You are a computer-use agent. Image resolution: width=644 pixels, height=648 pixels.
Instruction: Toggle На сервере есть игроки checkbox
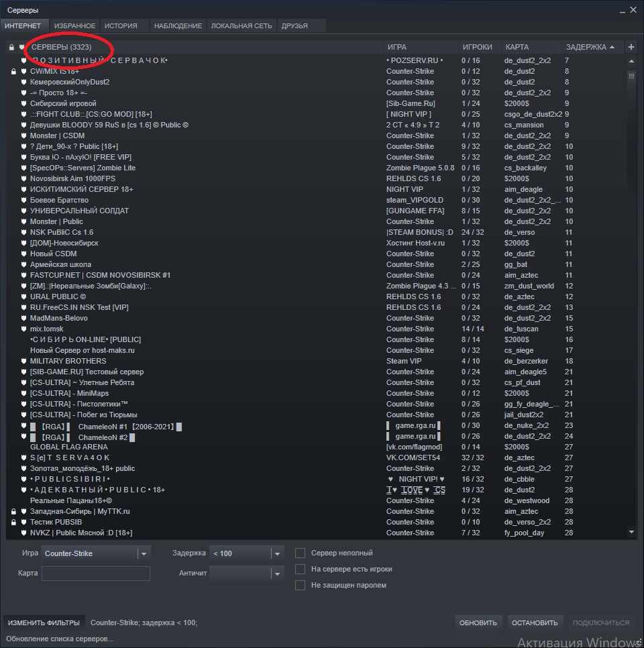pos(300,569)
